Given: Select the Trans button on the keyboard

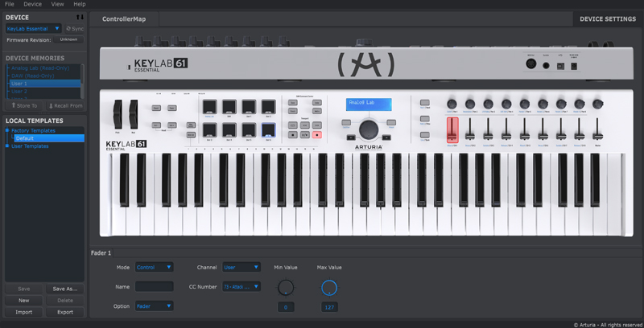Looking at the screenshot, I should pyautogui.click(x=172, y=108).
